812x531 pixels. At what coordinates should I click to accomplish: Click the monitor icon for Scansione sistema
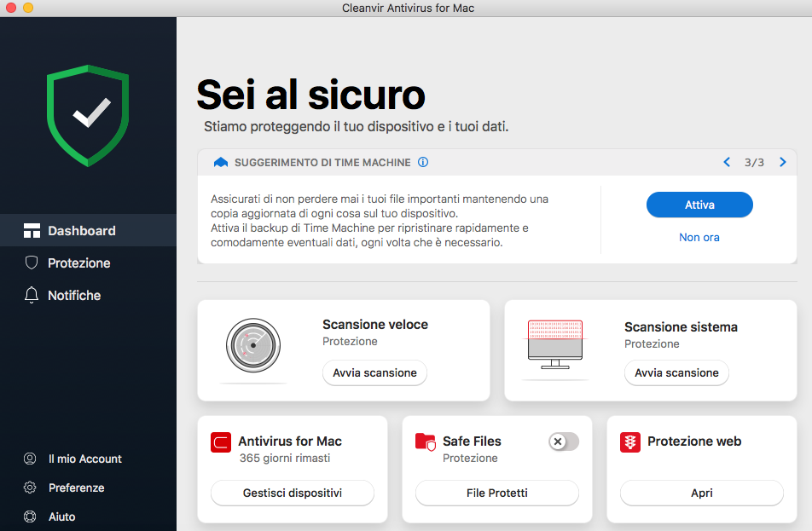click(555, 344)
